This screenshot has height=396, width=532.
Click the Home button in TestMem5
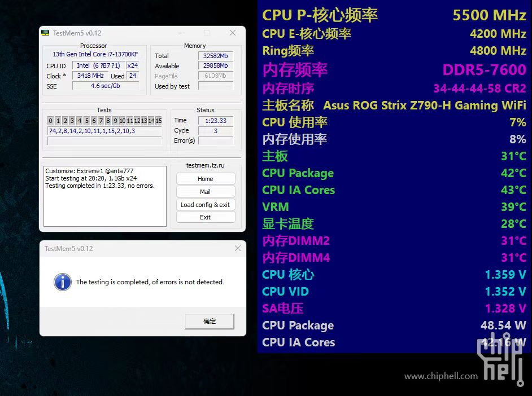coord(205,178)
